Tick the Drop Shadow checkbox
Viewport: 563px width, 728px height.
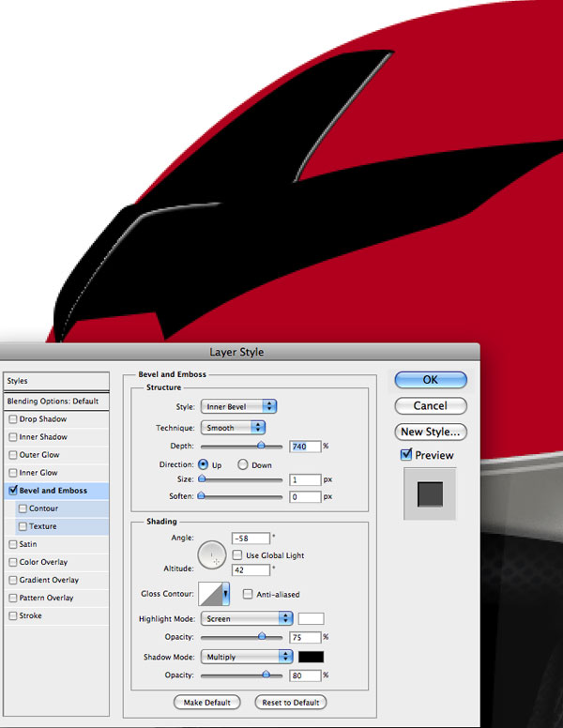click(13, 419)
